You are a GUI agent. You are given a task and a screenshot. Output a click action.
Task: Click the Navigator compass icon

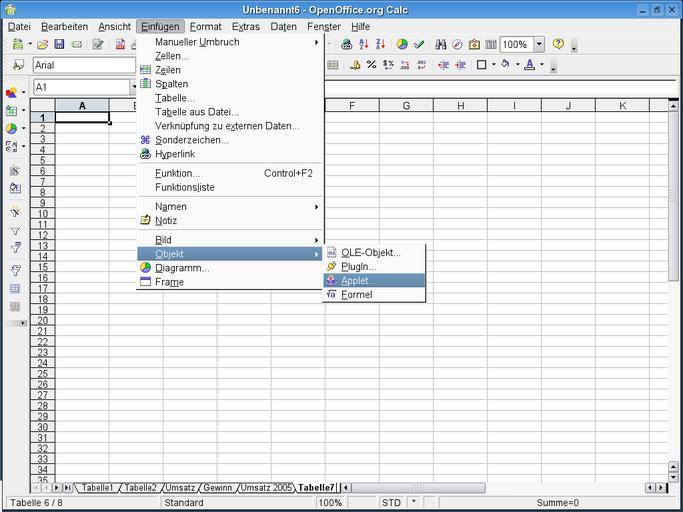tap(457, 45)
